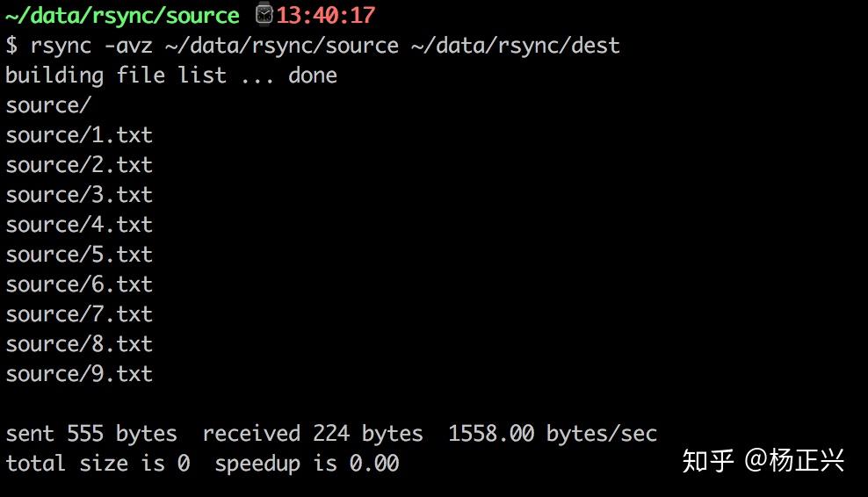Viewport: 868px width, 497px height.
Task: Select the source/3.txt line
Action: 79,195
